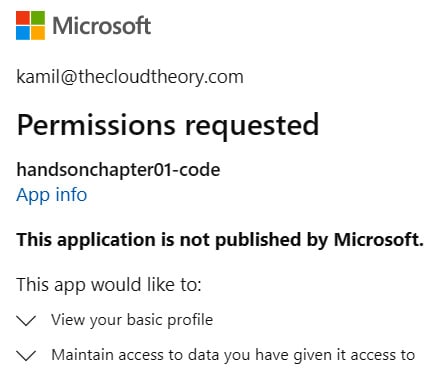Expand the Maintain access to data chevron
The height and width of the screenshot is (370, 439).
coord(26,355)
